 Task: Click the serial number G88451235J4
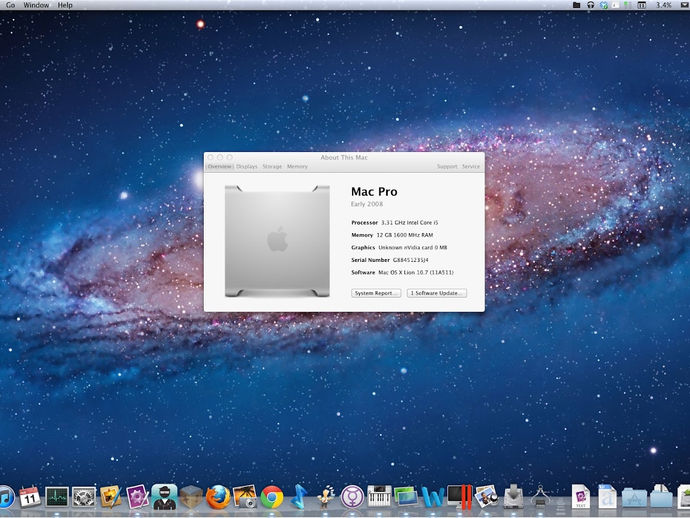click(x=411, y=260)
